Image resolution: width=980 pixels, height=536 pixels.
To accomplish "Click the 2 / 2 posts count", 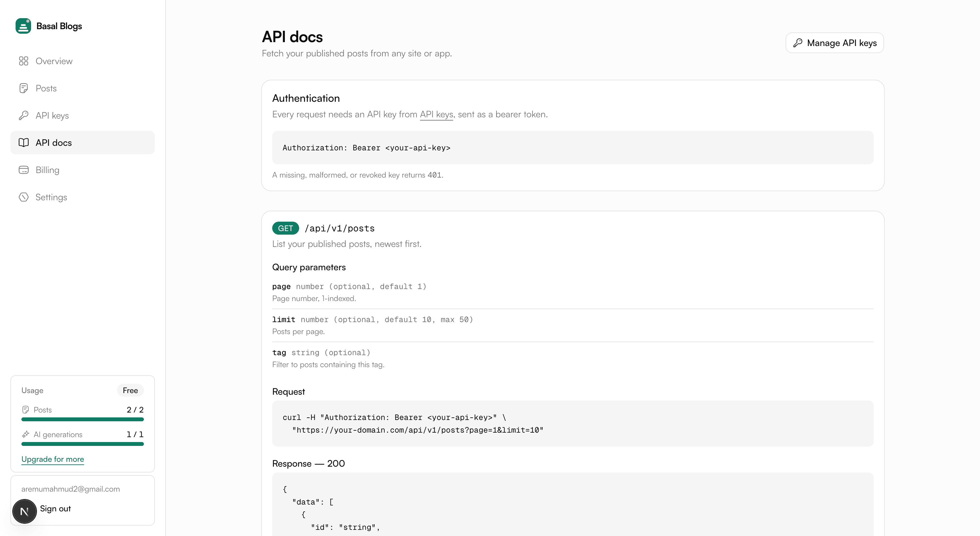I will coord(135,410).
